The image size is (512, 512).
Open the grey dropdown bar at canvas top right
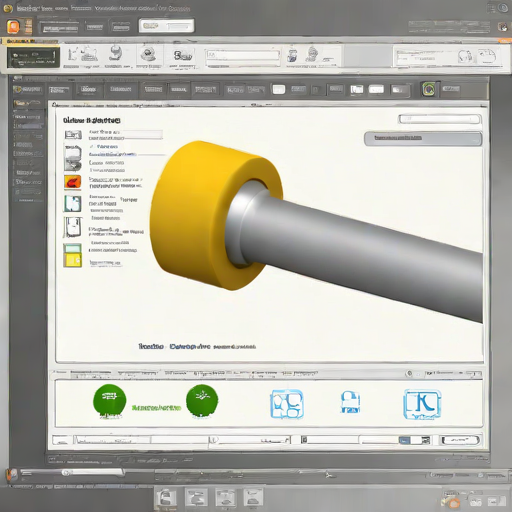[423, 139]
